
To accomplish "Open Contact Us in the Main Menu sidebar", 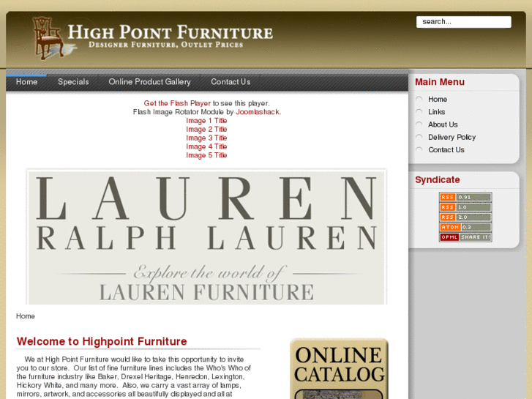I will coord(446,150).
